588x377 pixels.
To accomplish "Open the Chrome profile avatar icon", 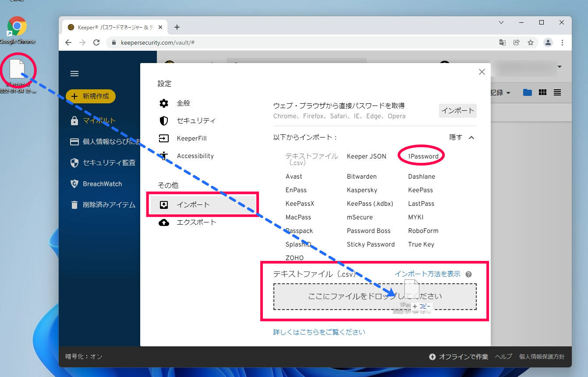I will [548, 42].
